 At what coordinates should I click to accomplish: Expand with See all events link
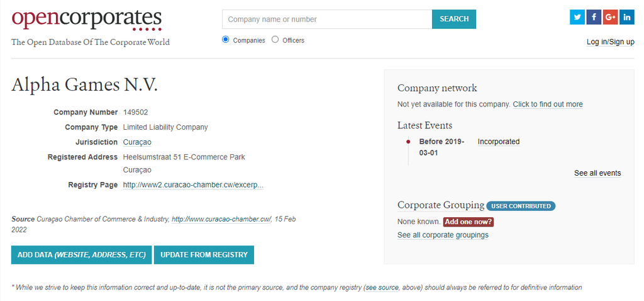(597, 173)
